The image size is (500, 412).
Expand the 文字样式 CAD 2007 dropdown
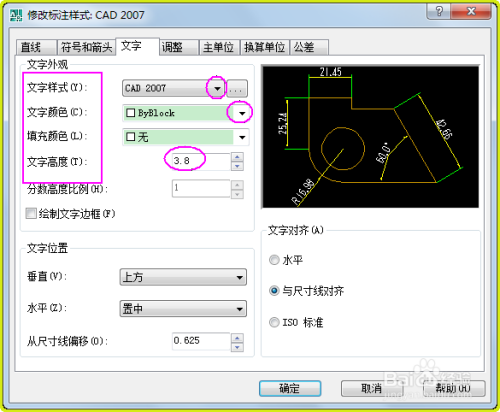click(x=217, y=88)
